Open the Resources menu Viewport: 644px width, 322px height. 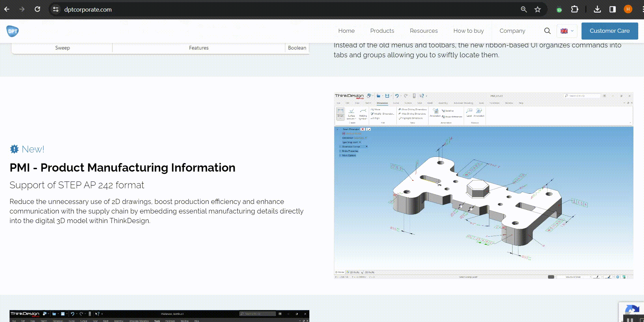[423, 31]
